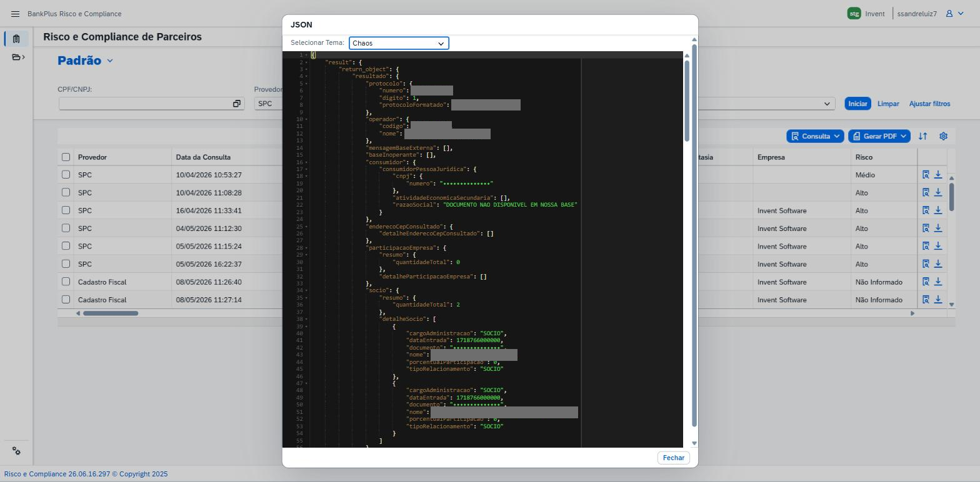Open the Gerar PDF dropdown button
980x482 pixels.
point(879,136)
